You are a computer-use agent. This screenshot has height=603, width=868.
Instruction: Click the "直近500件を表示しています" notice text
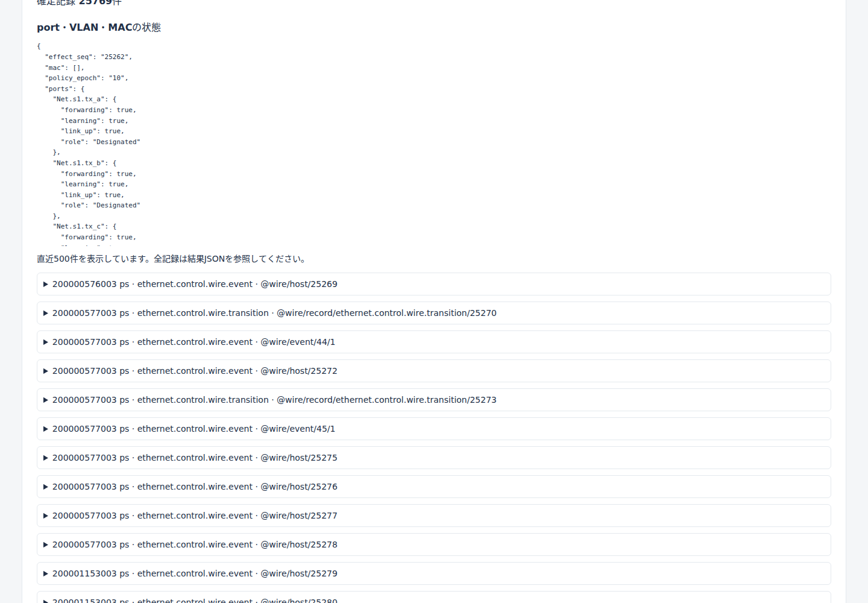[x=173, y=259]
